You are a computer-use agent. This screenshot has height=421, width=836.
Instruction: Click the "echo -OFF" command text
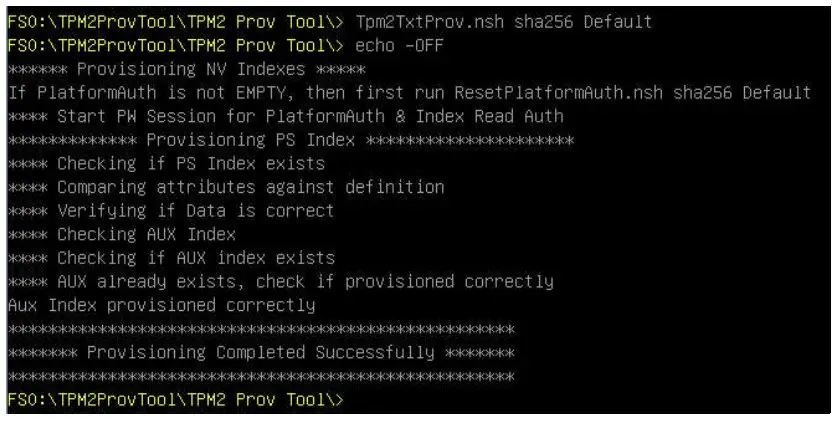click(400, 46)
